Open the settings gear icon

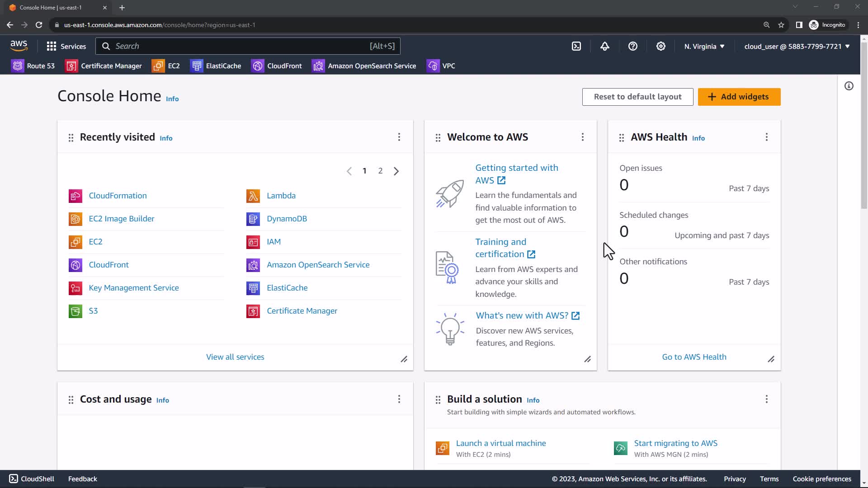[x=660, y=46]
